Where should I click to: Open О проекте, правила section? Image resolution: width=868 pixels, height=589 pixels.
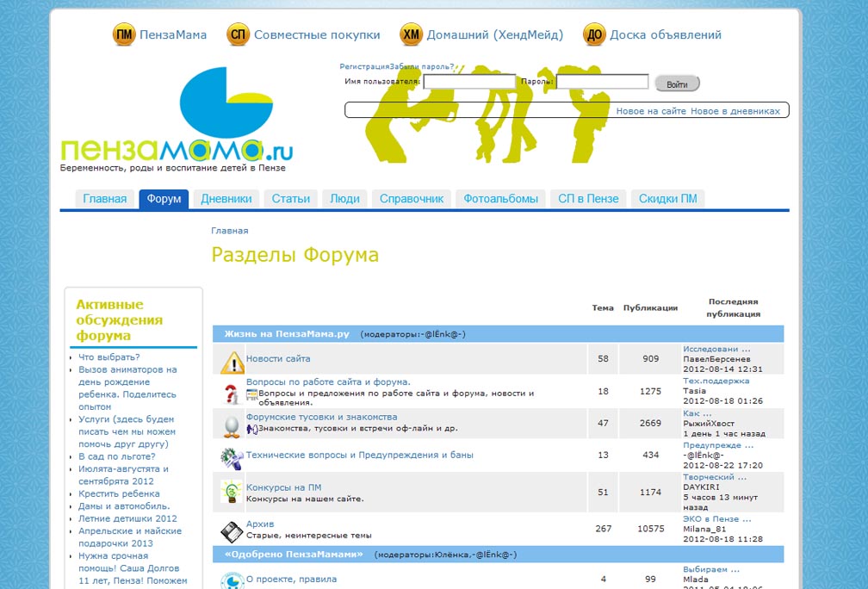[291, 579]
